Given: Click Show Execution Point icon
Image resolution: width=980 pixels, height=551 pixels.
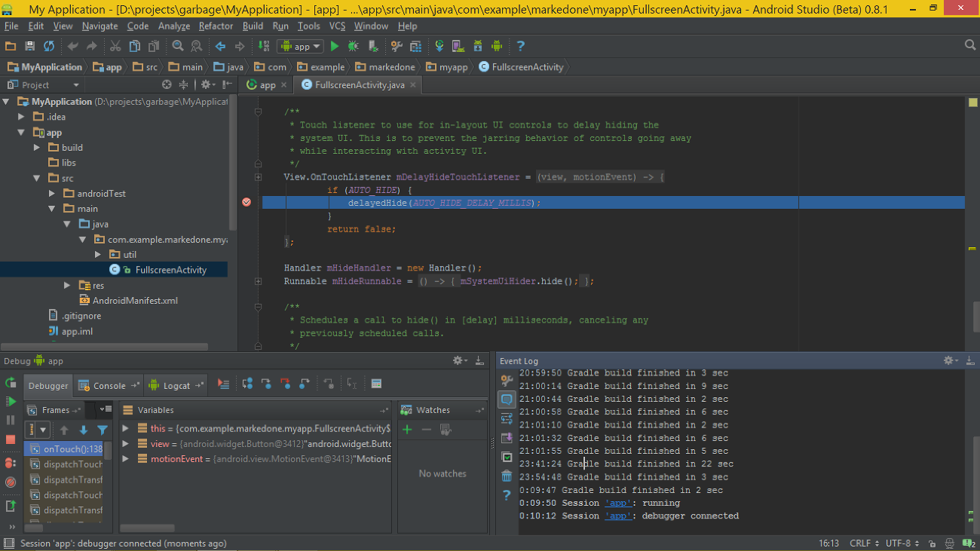Looking at the screenshot, I should click(x=223, y=384).
